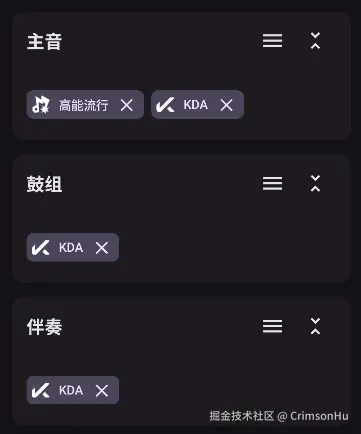Image resolution: width=361 pixels, height=434 pixels.
Task: Remove the KDA tag from 主音
Action: pyautogui.click(x=226, y=105)
